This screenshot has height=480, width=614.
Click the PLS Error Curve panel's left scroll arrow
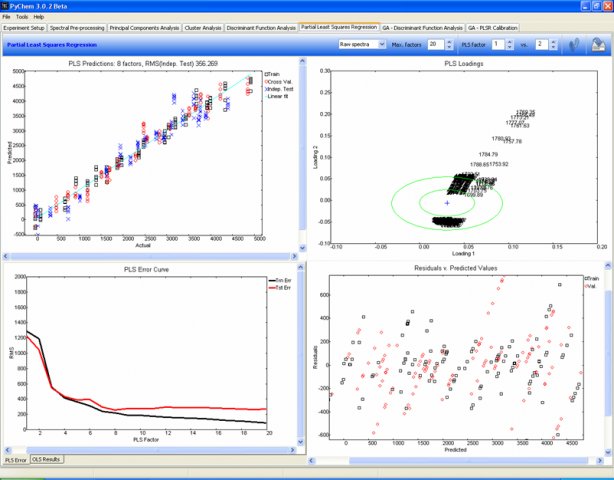click(x=6, y=450)
